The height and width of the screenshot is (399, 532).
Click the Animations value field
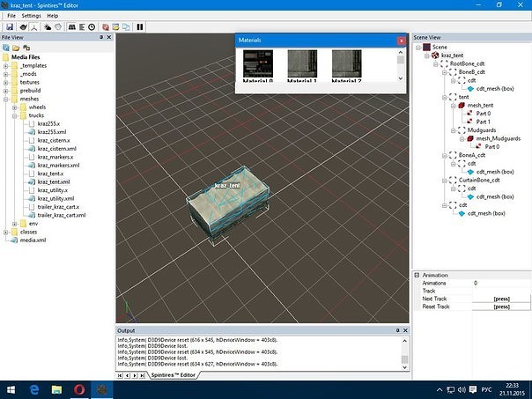[x=501, y=283]
